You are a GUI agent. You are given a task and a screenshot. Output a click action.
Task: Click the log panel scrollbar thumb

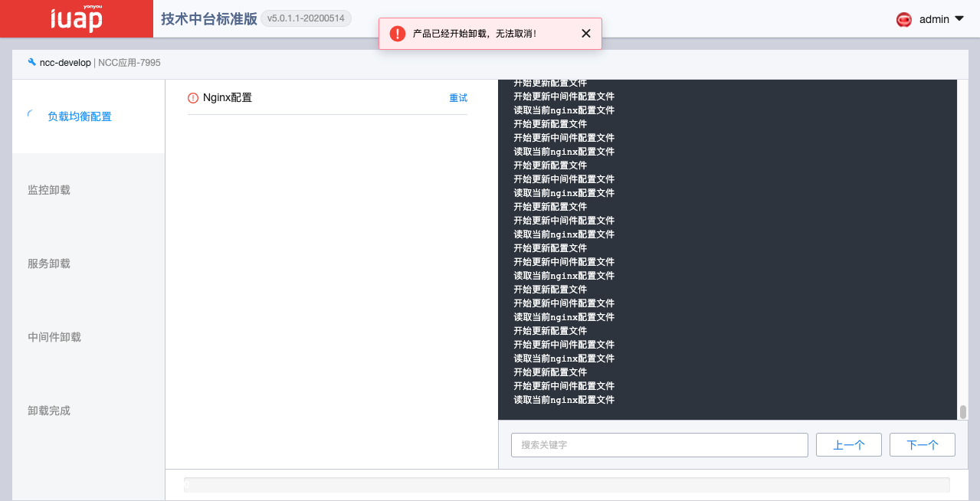(963, 412)
